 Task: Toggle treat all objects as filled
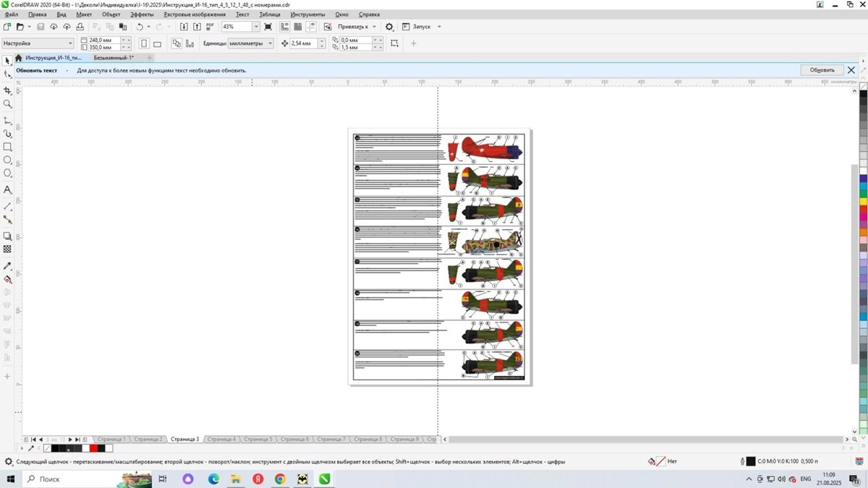(394, 43)
